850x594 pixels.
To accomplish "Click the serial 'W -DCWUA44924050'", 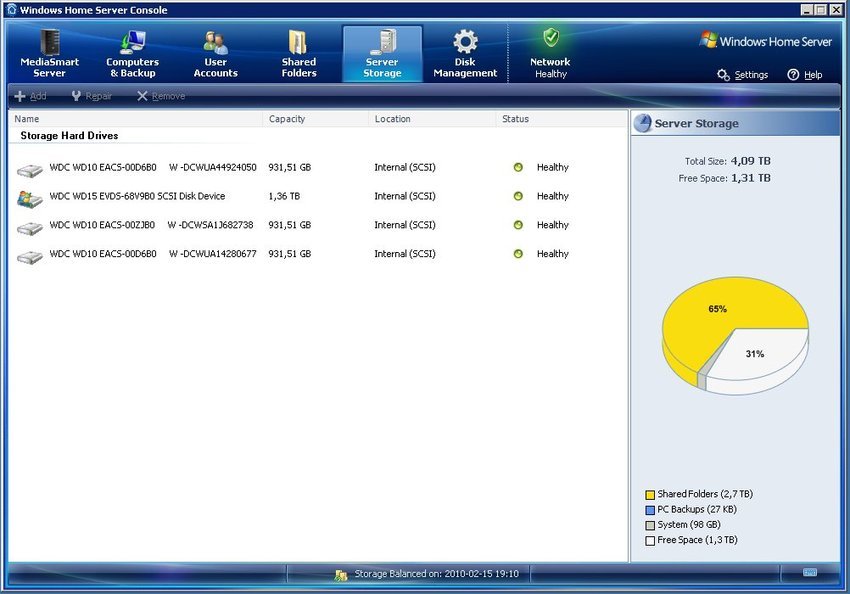I will (x=212, y=167).
